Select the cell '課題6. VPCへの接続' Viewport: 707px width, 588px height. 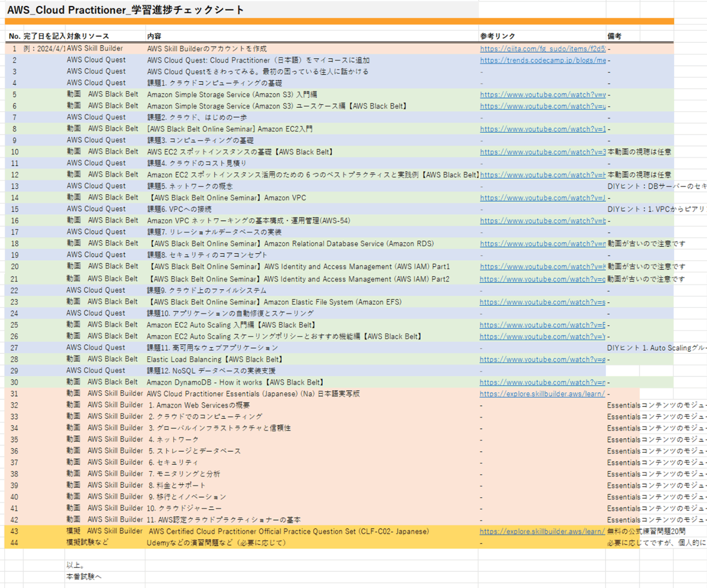point(179,209)
